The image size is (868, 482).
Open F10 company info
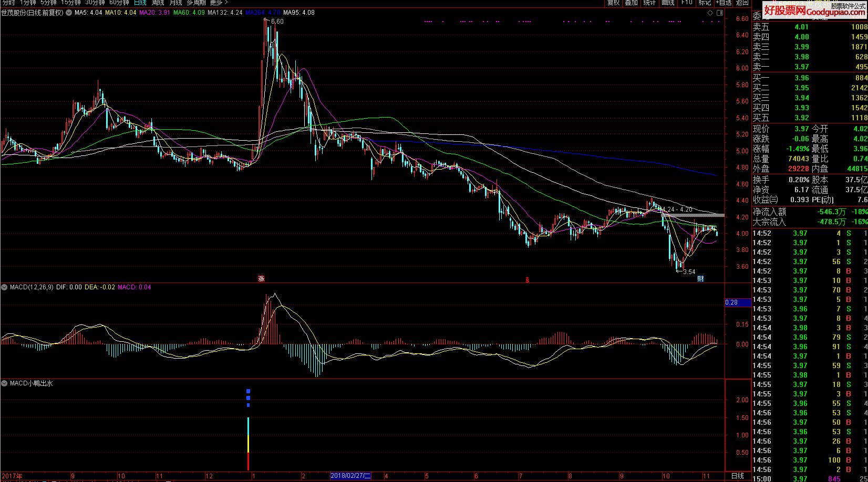[687, 3]
